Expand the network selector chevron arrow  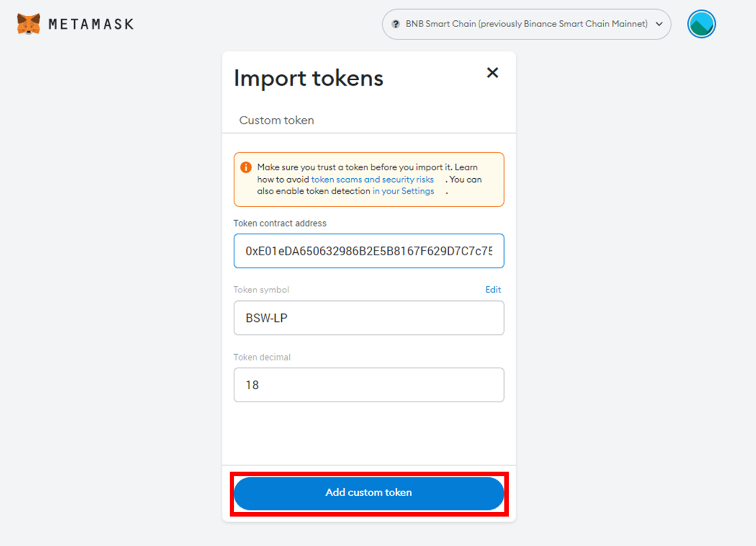(659, 24)
